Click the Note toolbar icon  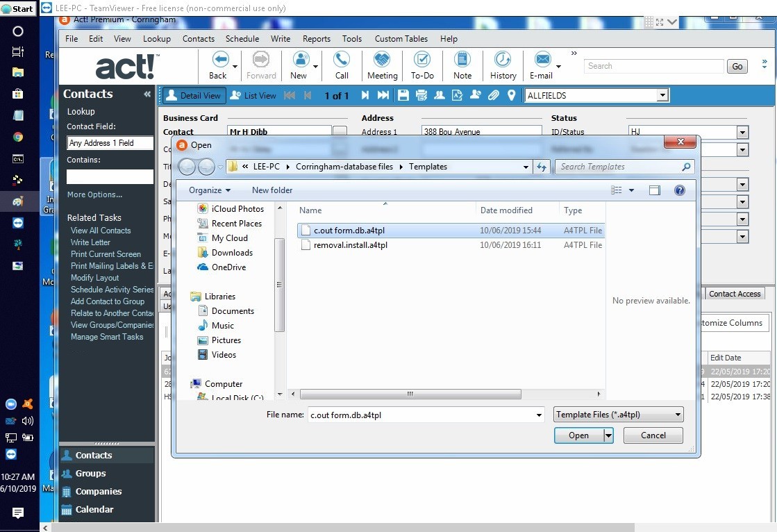pos(462,60)
